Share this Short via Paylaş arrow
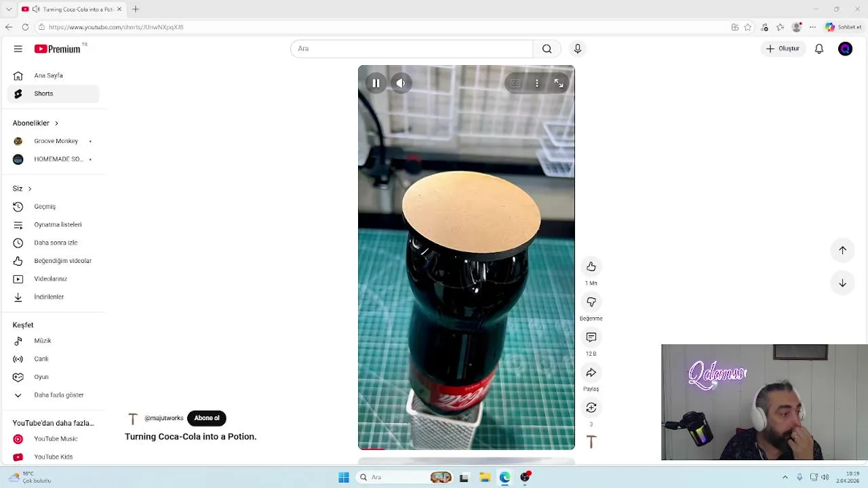868x488 pixels. [x=591, y=372]
